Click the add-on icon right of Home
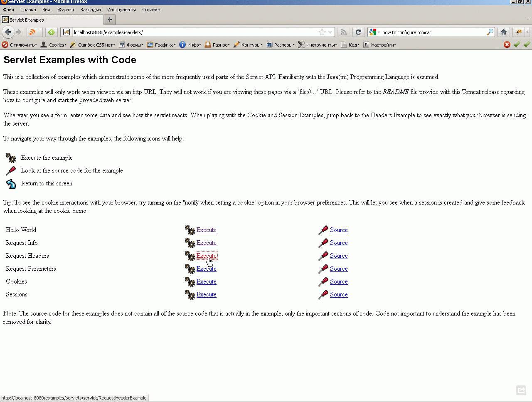 click(x=519, y=32)
